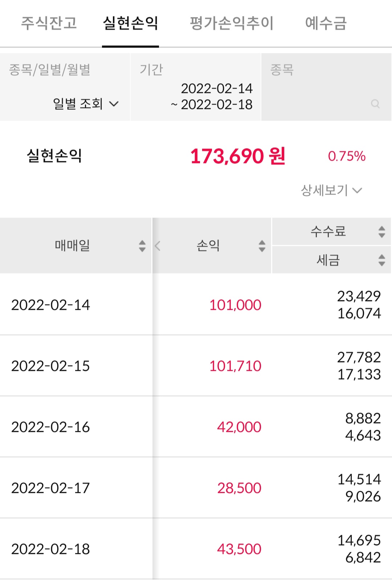This screenshot has height=582, width=392.
Task: Tap the 종목 search input field
Action: [319, 96]
